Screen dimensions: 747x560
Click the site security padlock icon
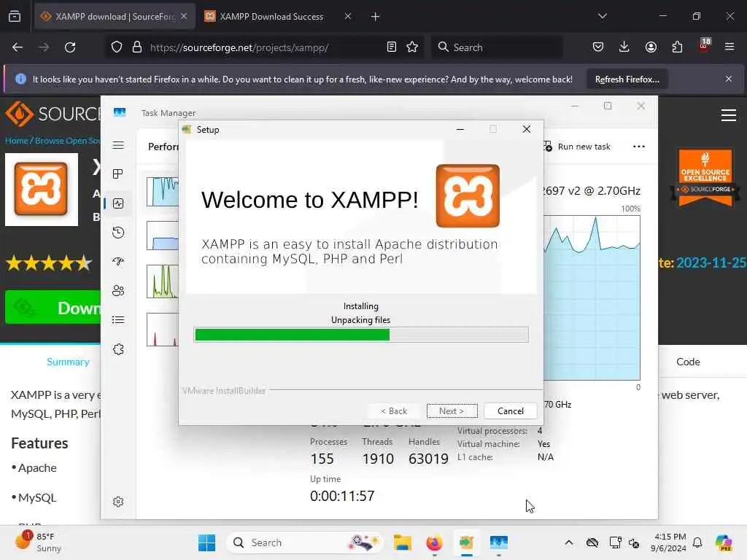pyautogui.click(x=137, y=47)
